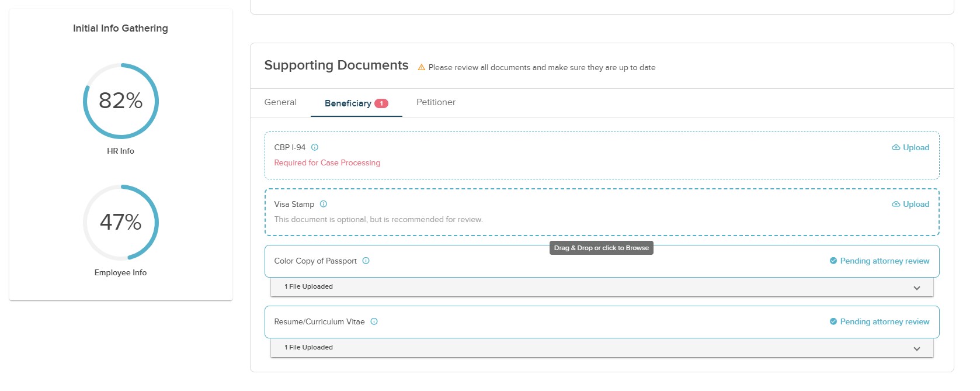The height and width of the screenshot is (391, 980).
Task: Click the passport pending review checkmark icon
Action: click(x=833, y=261)
